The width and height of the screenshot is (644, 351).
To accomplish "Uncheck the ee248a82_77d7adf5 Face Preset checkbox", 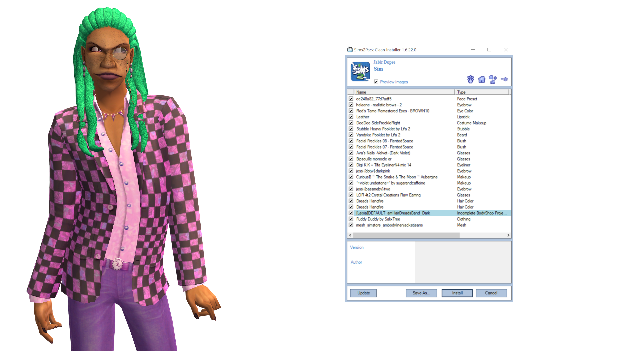I will (x=351, y=99).
